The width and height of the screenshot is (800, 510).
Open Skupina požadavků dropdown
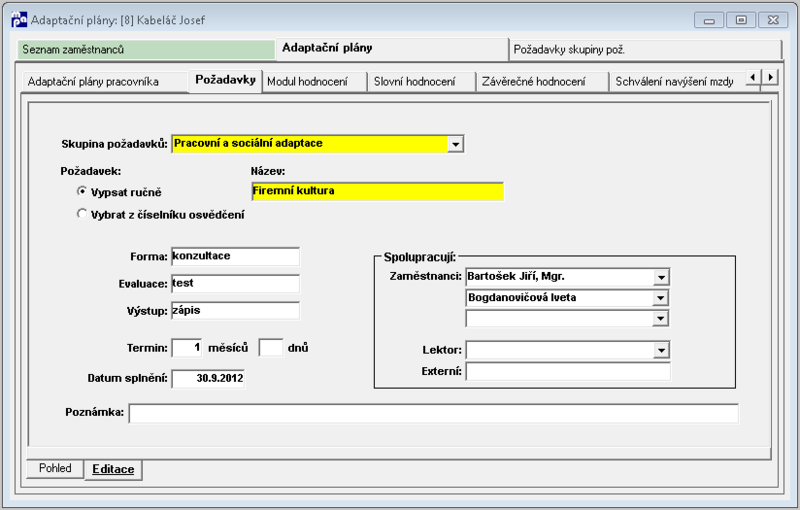click(x=455, y=144)
